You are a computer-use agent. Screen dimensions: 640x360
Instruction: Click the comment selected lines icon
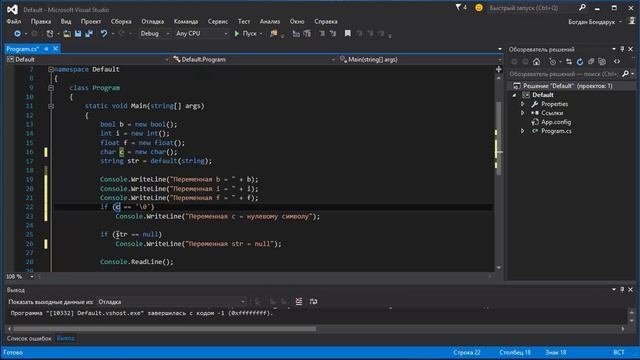[322, 33]
